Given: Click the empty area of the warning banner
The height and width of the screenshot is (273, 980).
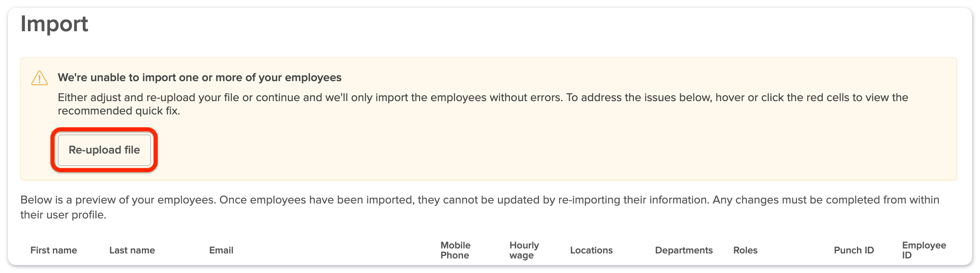Looking at the screenshot, I should 541,150.
